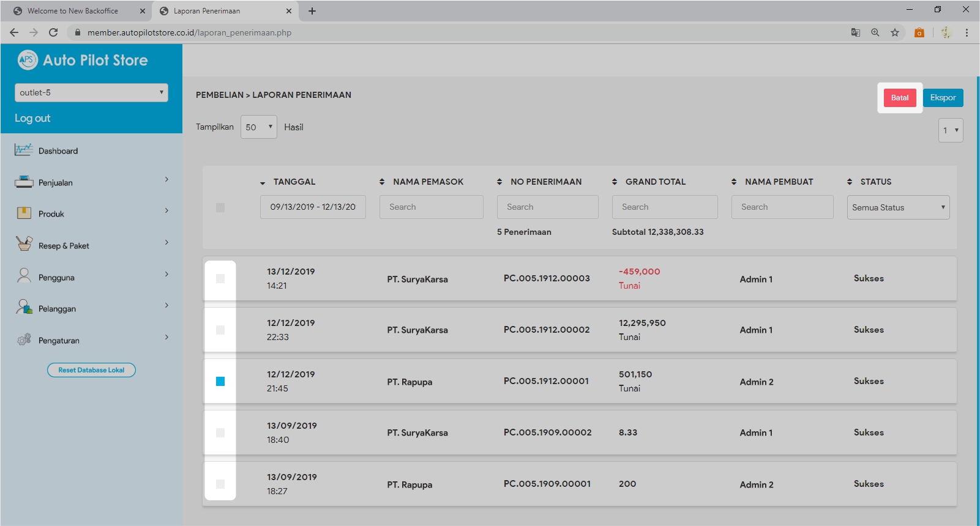Expand the Tampilkan 50 results dropdown

tap(258, 127)
